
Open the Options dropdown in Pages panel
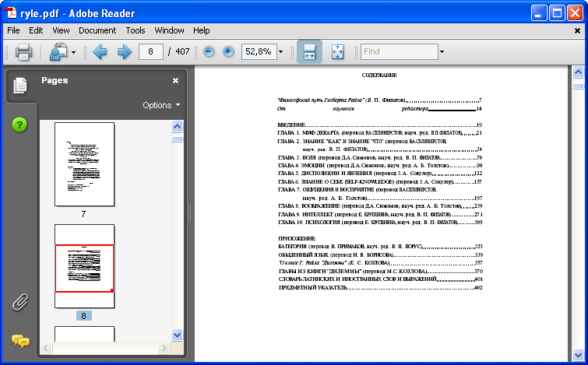[x=161, y=105]
